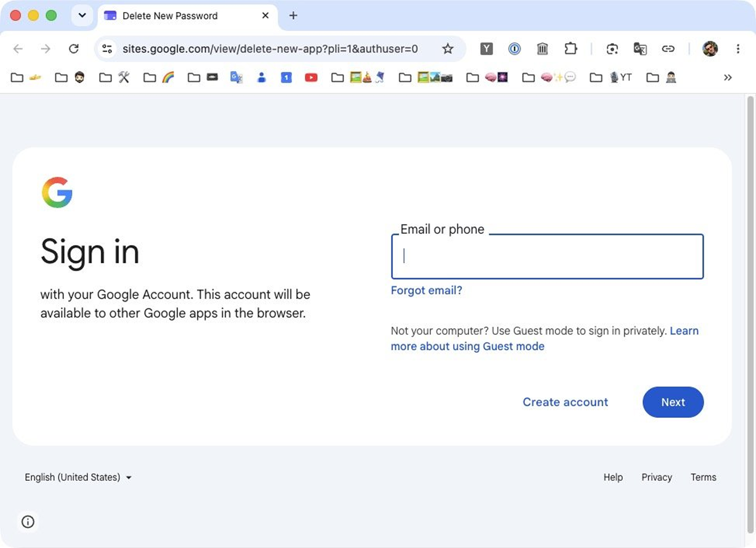Open the Google Lens capture tool
The height and width of the screenshot is (548, 756).
(612, 49)
